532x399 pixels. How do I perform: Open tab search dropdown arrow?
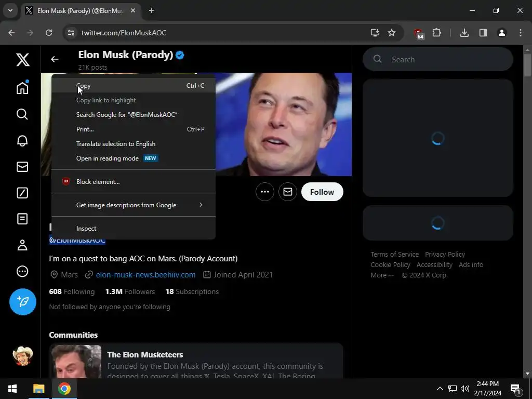click(x=10, y=10)
